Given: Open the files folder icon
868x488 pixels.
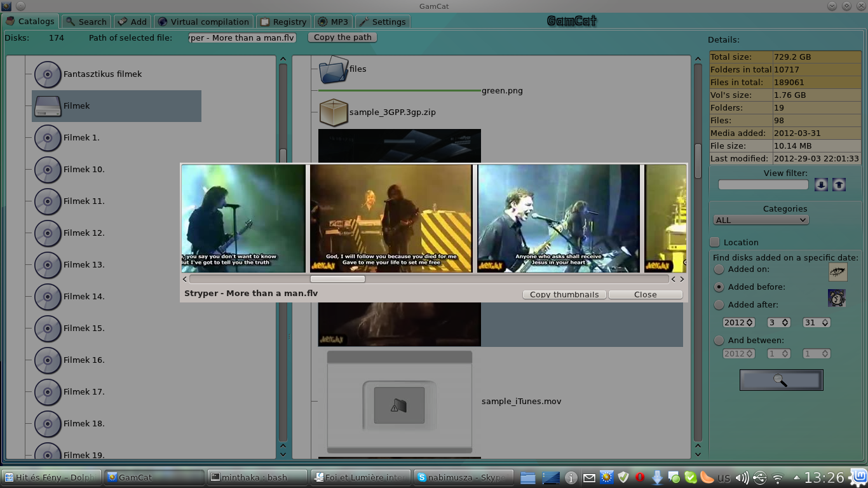Looking at the screenshot, I should [x=334, y=69].
